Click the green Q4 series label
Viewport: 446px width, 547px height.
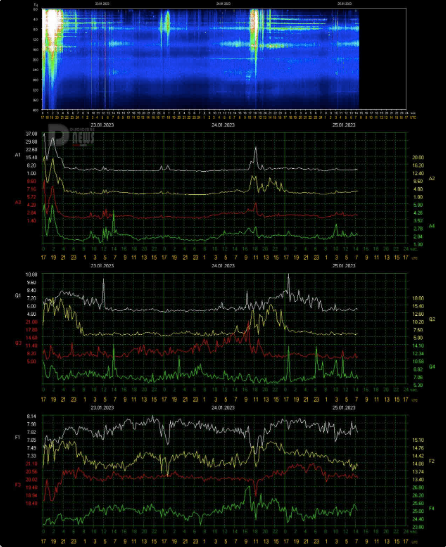(432, 367)
